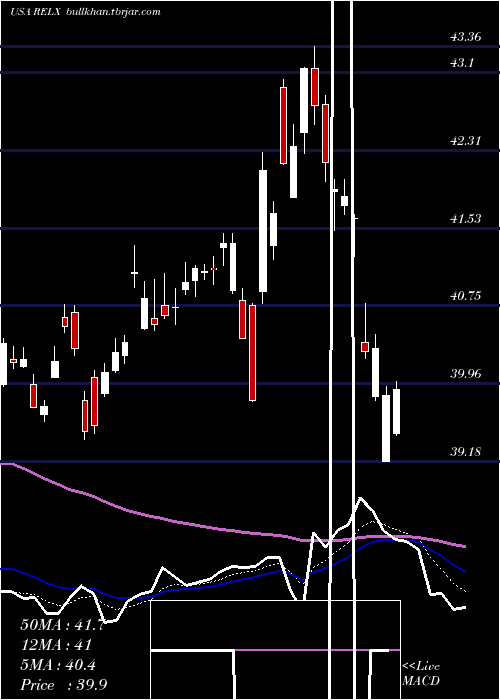
Task: Click the 40.75 price level label
Action: click(x=466, y=296)
